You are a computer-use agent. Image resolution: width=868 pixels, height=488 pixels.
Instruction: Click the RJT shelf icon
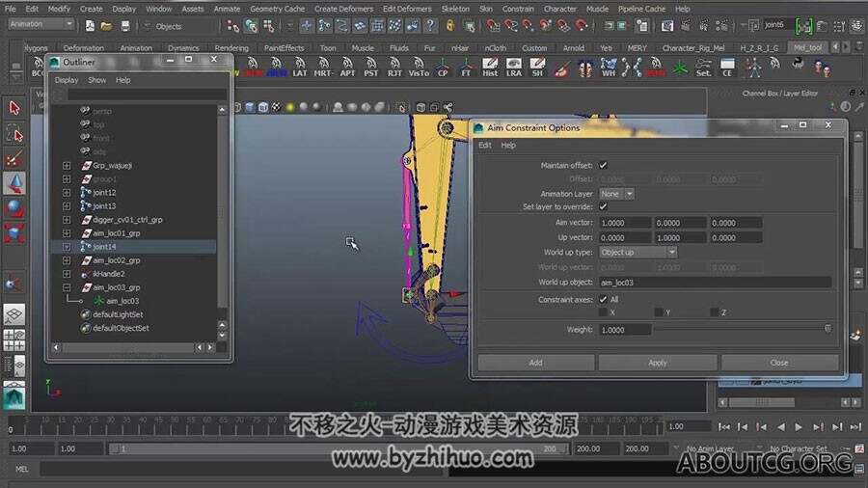(x=394, y=67)
